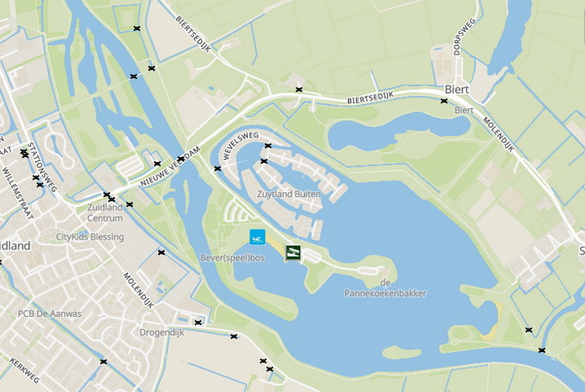The height and width of the screenshot is (392, 585).
Task: Open the de Pannekoekenbakker place label
Action: (385, 289)
